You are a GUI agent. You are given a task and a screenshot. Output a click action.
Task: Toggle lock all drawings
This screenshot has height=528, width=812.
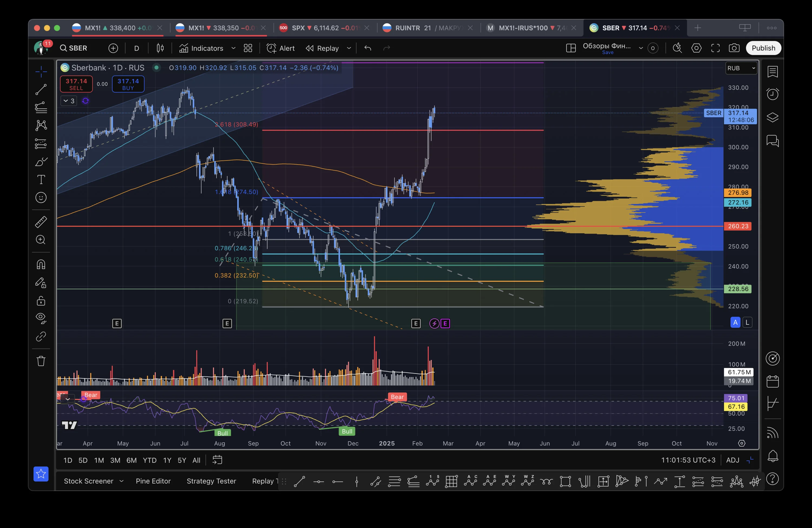click(41, 301)
